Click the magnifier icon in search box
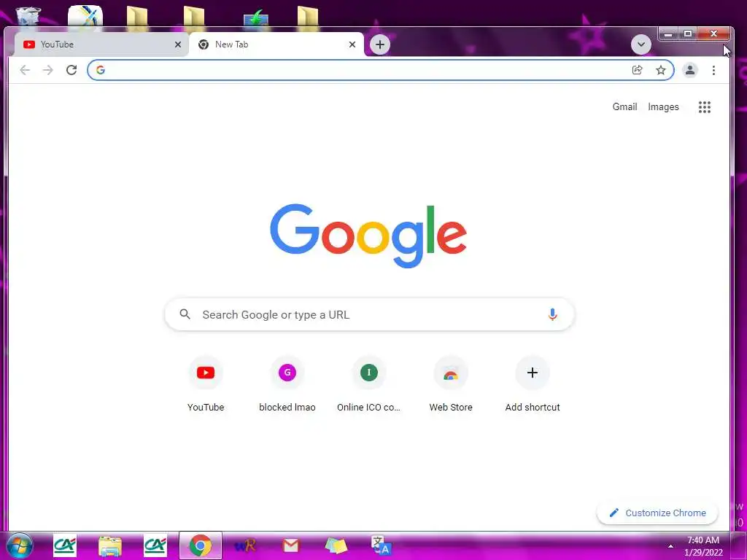Viewport: 747px width, 560px height. [x=185, y=314]
